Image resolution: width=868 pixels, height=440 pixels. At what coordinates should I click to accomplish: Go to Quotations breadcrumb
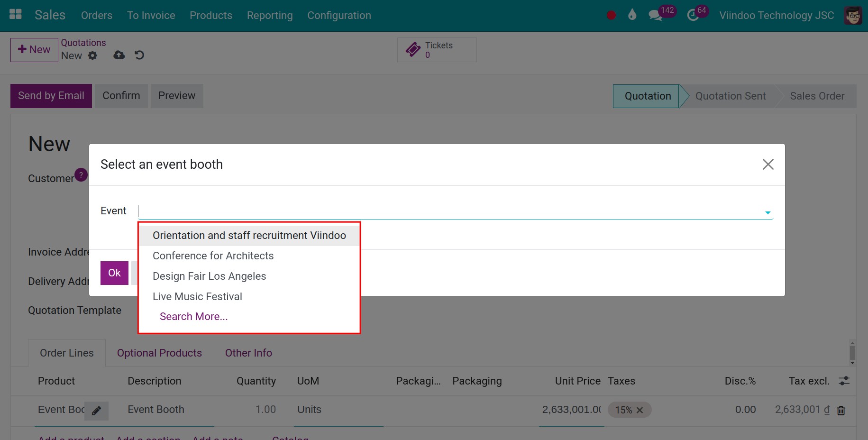click(x=83, y=43)
